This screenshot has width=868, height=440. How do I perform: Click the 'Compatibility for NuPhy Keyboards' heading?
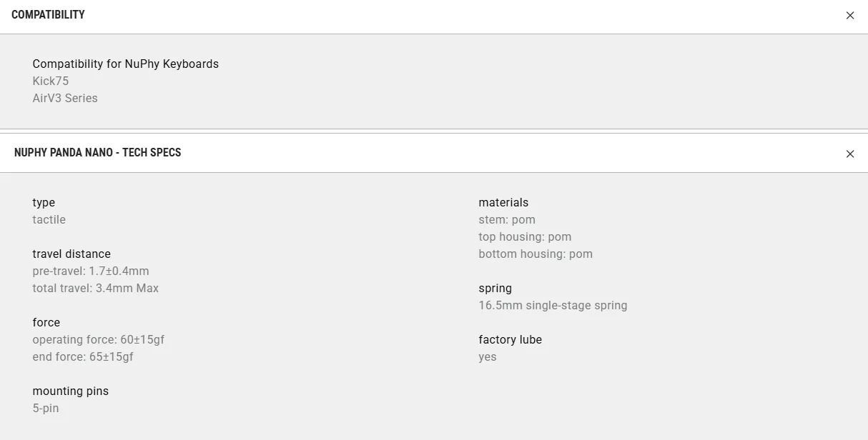pyautogui.click(x=126, y=64)
